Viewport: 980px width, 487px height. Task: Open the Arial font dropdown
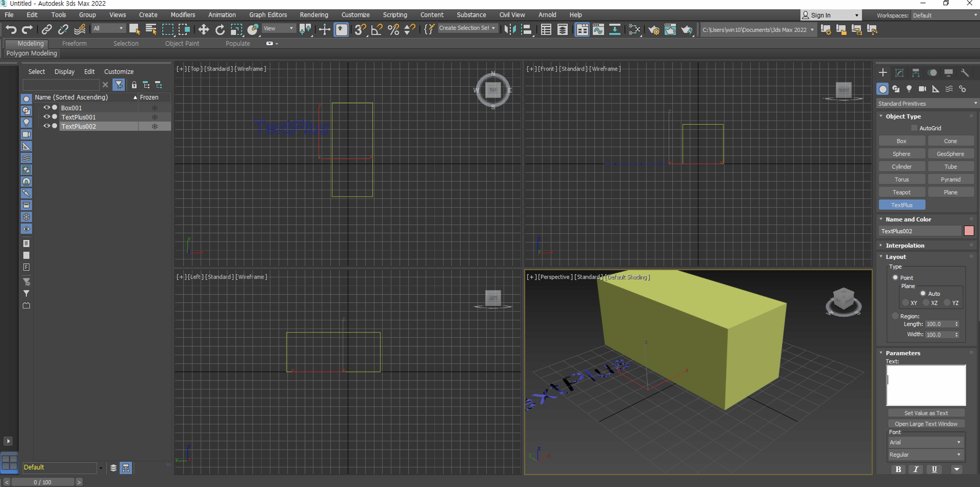pyautogui.click(x=925, y=442)
